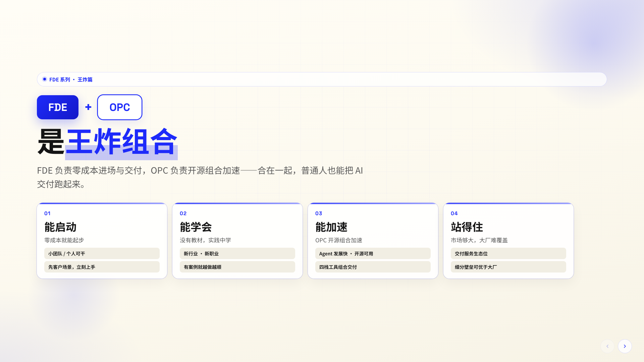This screenshot has height=362, width=644.
Task: Click the outlined OPC badge
Action: (x=120, y=107)
